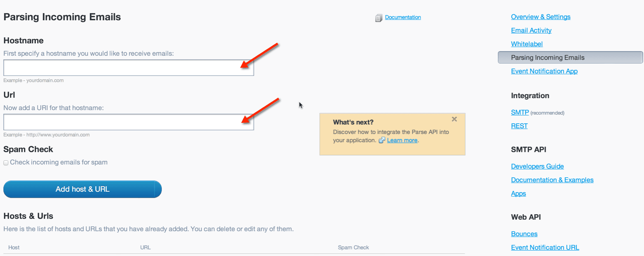Open the Documentation link at the top

point(403,17)
